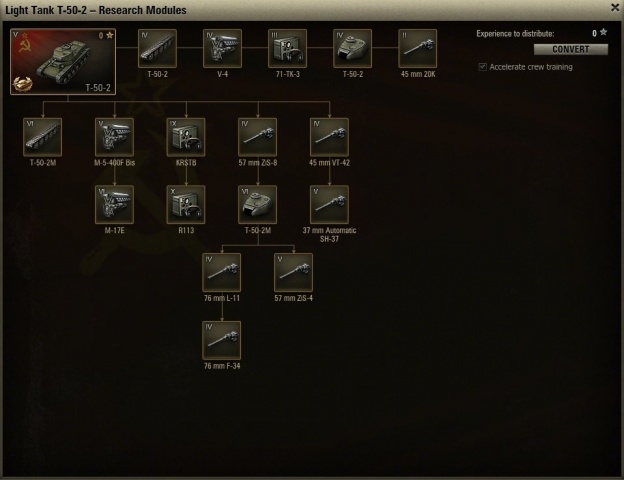Choose the 76 mm L-11 gun
Viewport: 624px width, 480px height.
pos(222,273)
